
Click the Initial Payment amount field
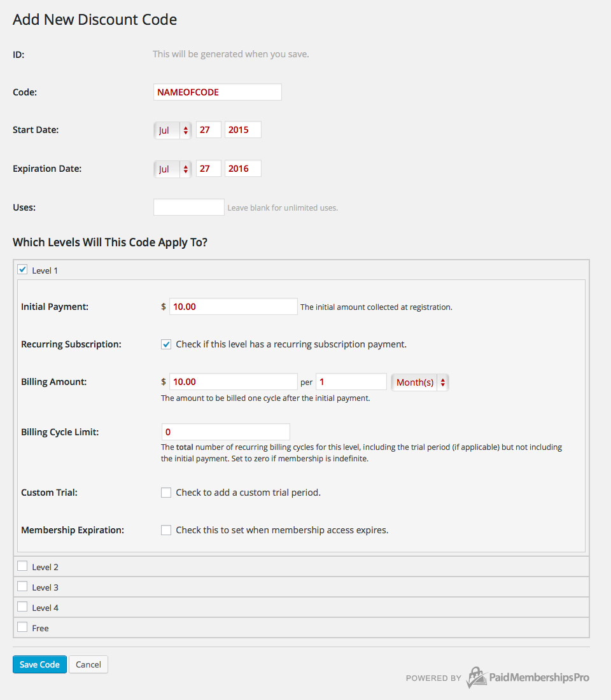pos(233,307)
